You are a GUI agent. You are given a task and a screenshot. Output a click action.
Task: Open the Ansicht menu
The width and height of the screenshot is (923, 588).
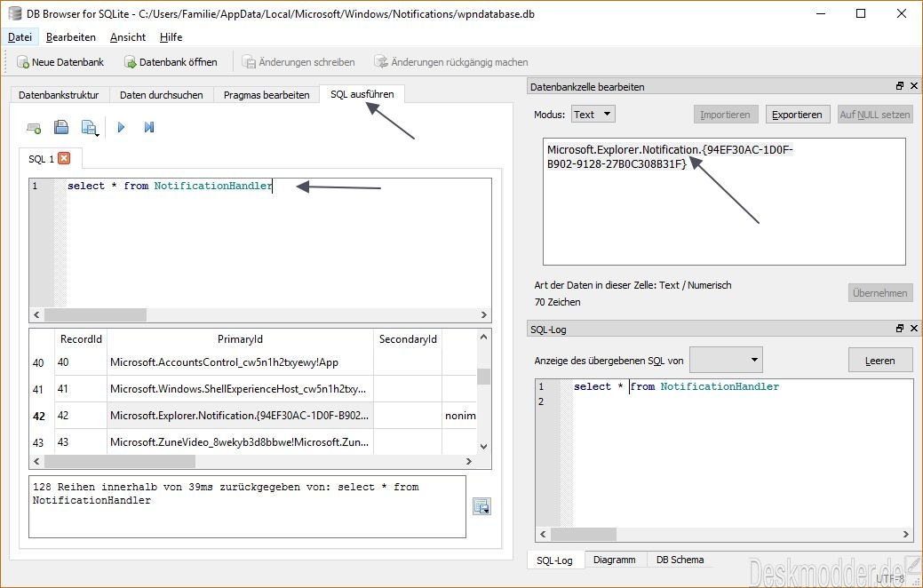[x=128, y=37]
